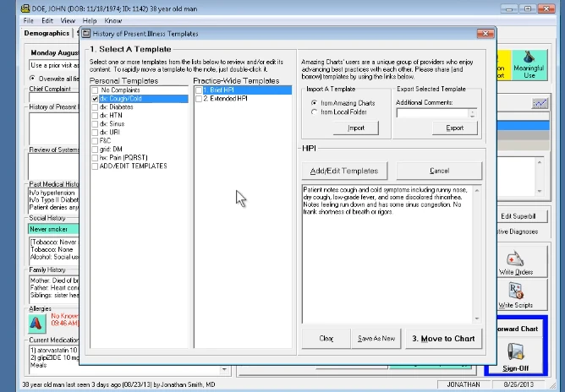
Task: Open the View menu
Action: click(x=68, y=20)
